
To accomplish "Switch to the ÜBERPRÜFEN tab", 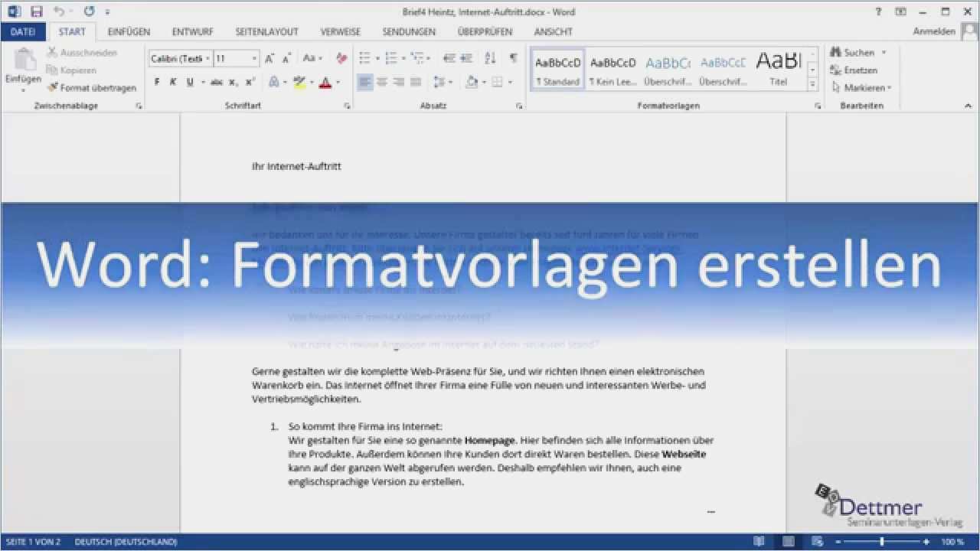I will point(485,32).
